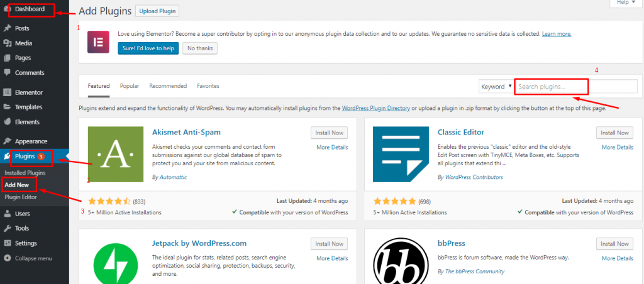Click the Learn more link in notice

pos(557,34)
